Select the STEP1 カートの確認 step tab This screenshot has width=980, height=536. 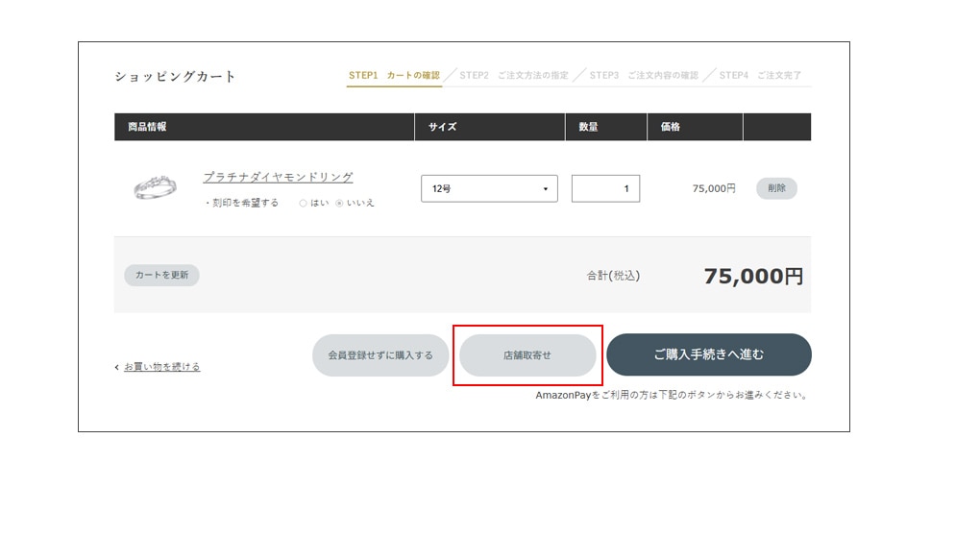pyautogui.click(x=394, y=75)
